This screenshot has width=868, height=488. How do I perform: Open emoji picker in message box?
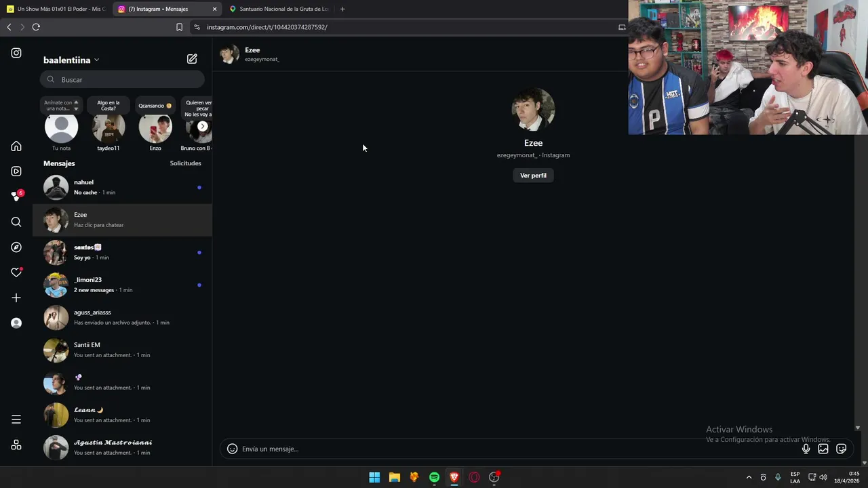pos(232,449)
